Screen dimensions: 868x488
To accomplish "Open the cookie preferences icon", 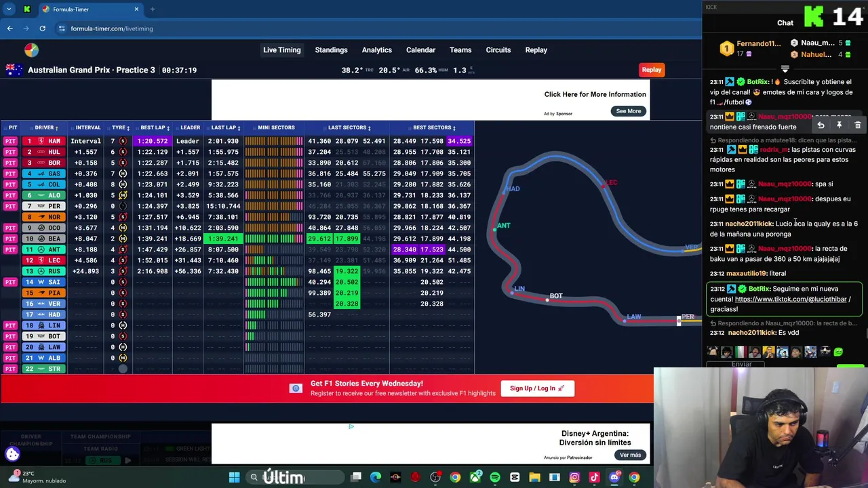I will click(12, 454).
